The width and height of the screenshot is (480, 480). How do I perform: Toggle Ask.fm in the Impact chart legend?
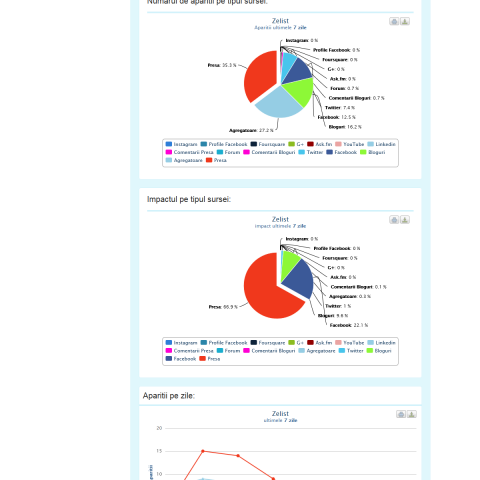pyautogui.click(x=320, y=343)
